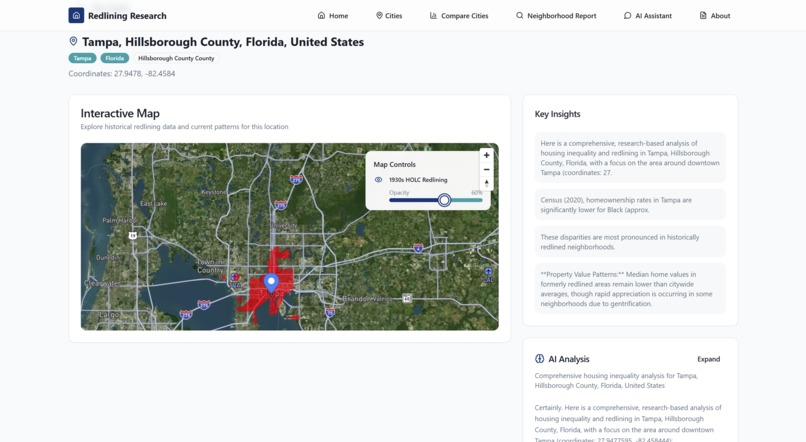Reset map bearing with compass button
Screen dimensions: 806x442
(486, 183)
